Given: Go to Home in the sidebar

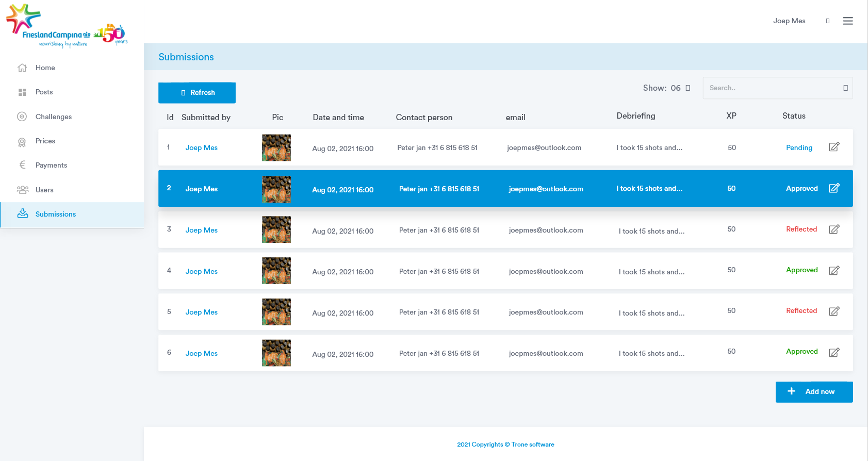Looking at the screenshot, I should [45, 68].
